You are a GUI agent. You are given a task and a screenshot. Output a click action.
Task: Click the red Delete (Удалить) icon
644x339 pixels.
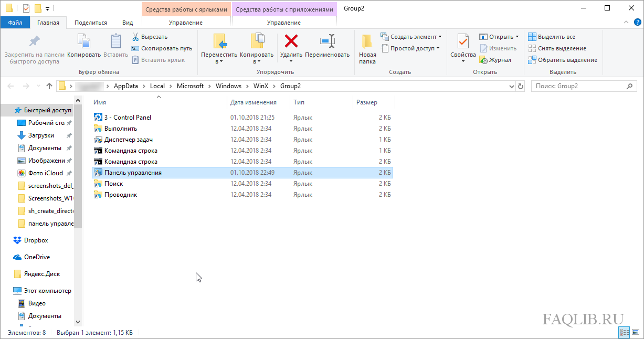[291, 41]
